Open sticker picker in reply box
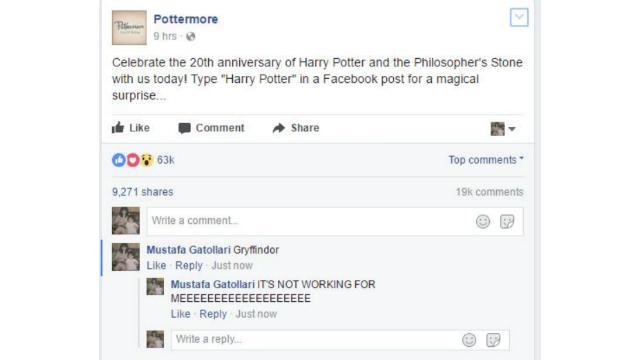640x360 pixels. coord(493,340)
